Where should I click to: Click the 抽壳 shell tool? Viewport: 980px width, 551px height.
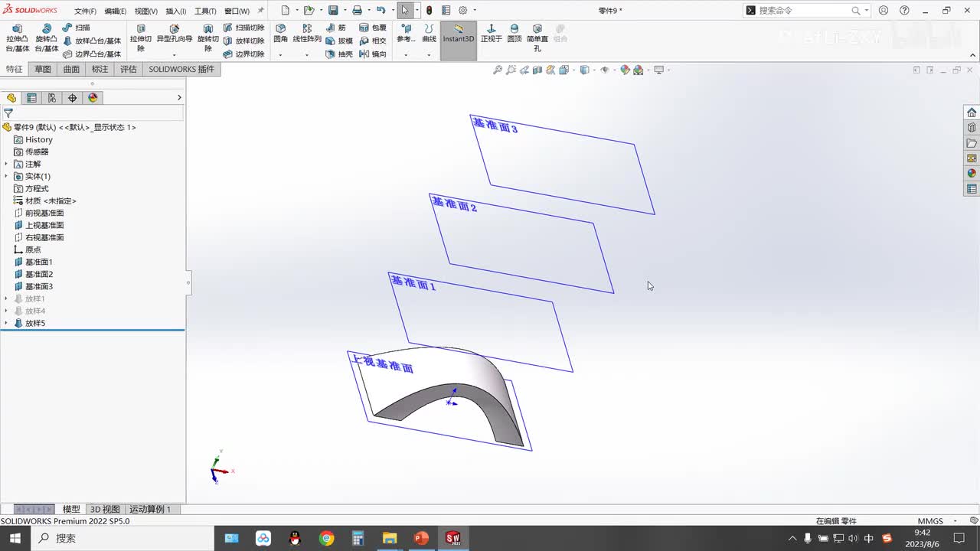(x=339, y=54)
